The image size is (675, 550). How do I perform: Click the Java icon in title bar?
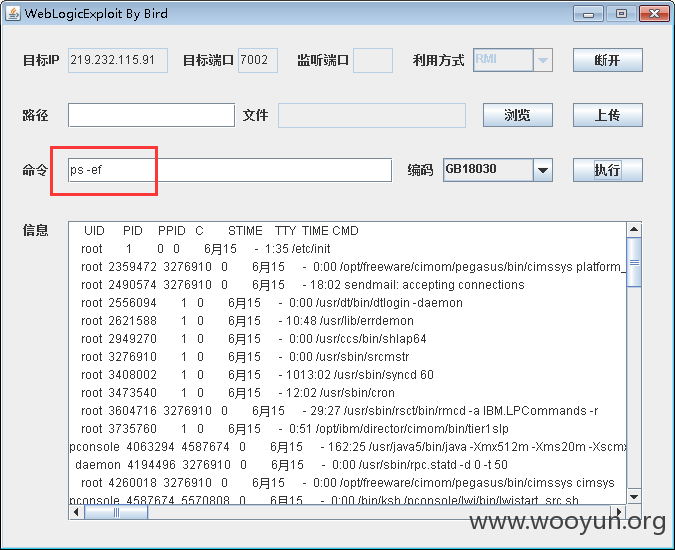tap(12, 13)
